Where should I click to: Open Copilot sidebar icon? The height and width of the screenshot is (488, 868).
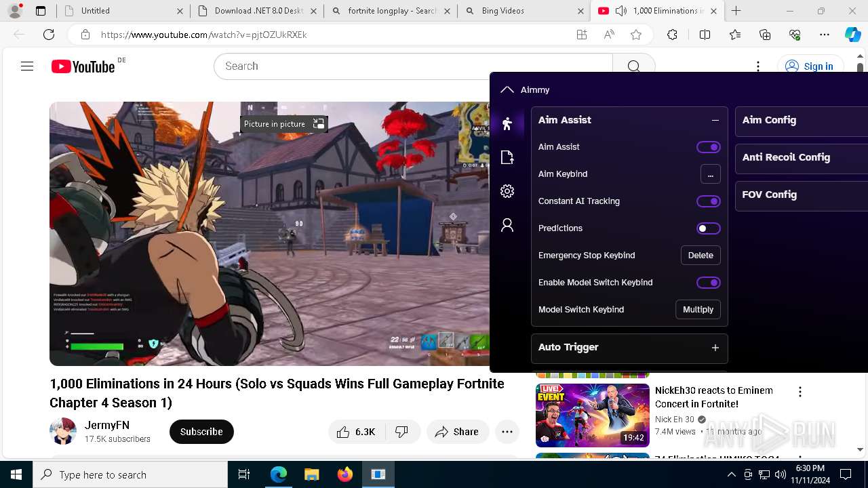852,35
